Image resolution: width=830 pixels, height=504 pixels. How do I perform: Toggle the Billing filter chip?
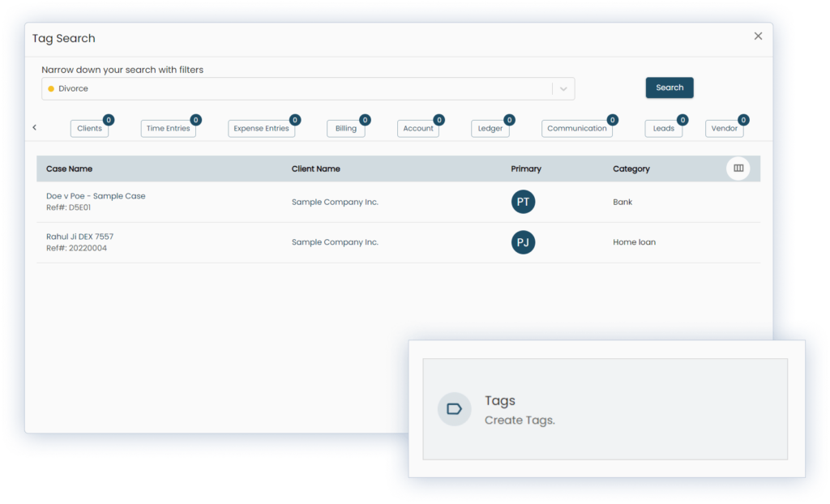pos(345,128)
